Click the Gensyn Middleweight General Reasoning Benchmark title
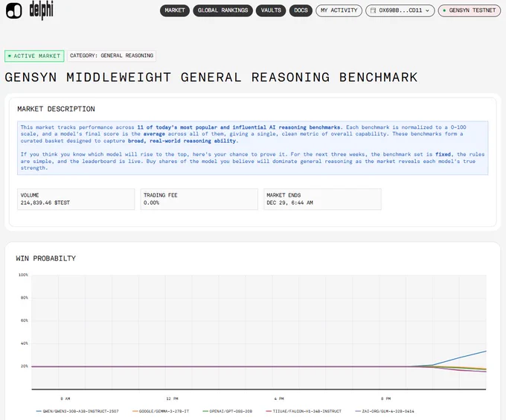The image size is (506, 420). [211, 77]
